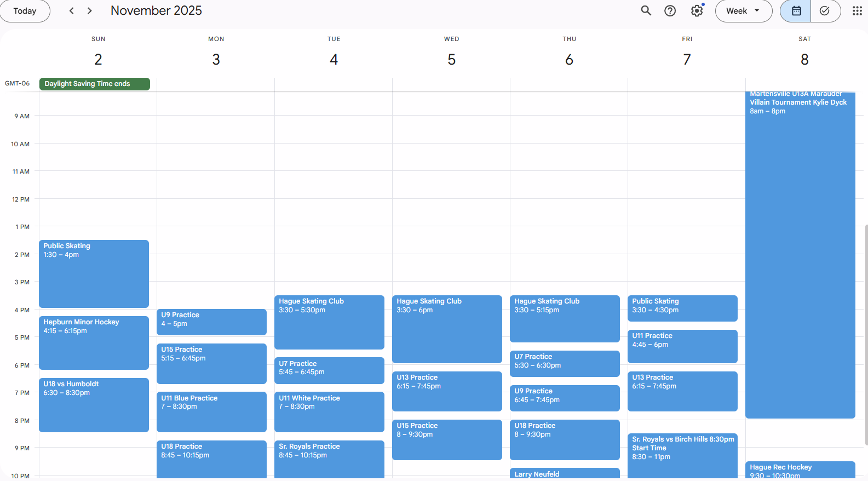The image size is (868, 481).
Task: Open the Google apps grid
Action: [x=857, y=11]
